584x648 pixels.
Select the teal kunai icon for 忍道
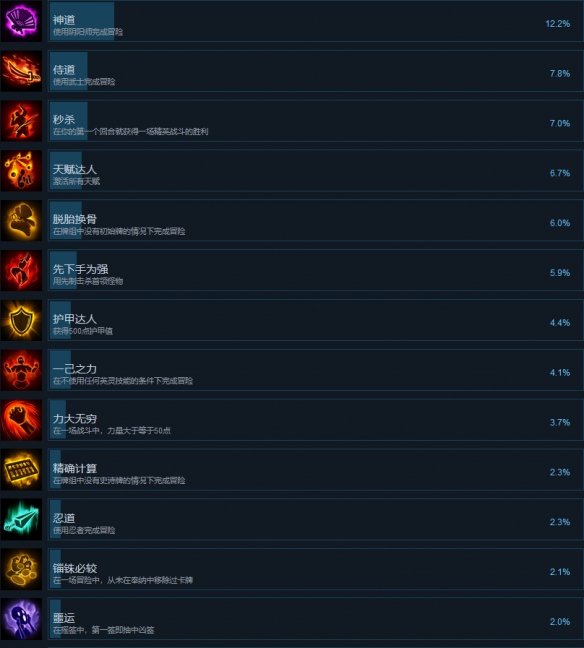(21, 519)
